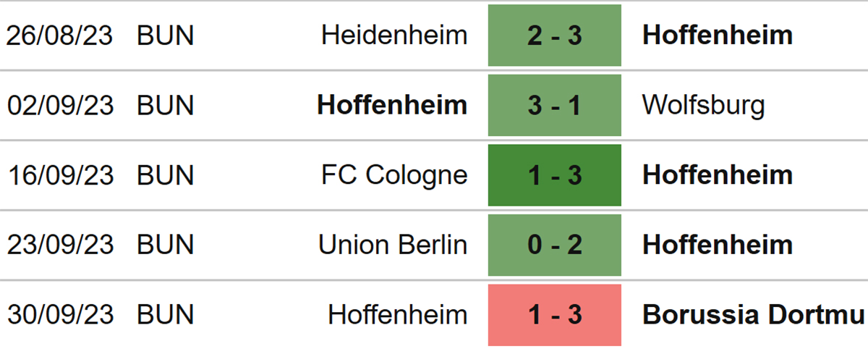Screen dimensions: 868x349
Task: Select Hoffenheim in the Union Berlin match
Action: tap(718, 245)
